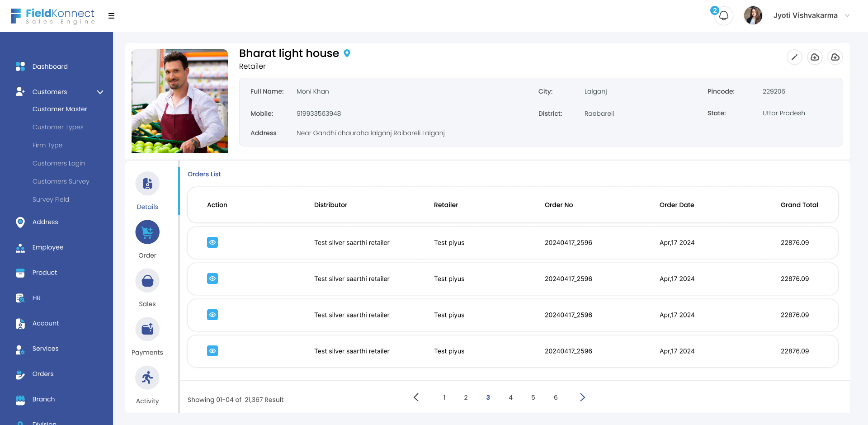The height and width of the screenshot is (425, 868).
Task: Go to pagination page 4
Action: click(x=510, y=397)
